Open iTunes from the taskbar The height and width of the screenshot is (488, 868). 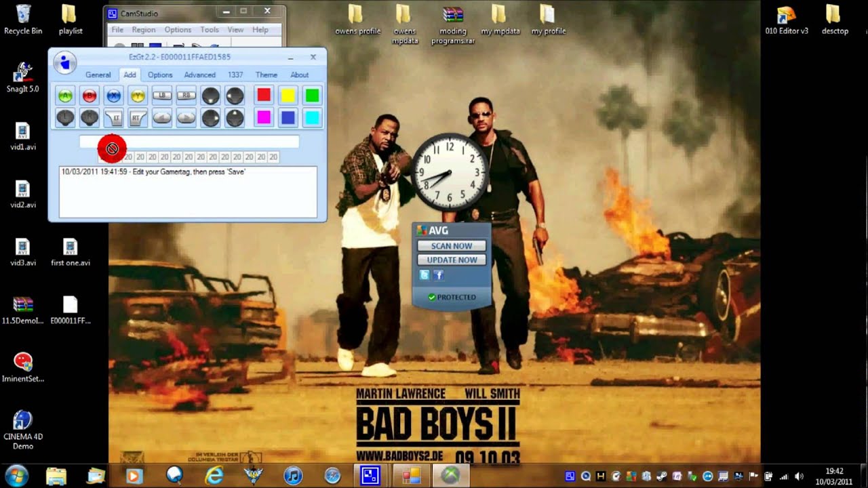pos(293,476)
